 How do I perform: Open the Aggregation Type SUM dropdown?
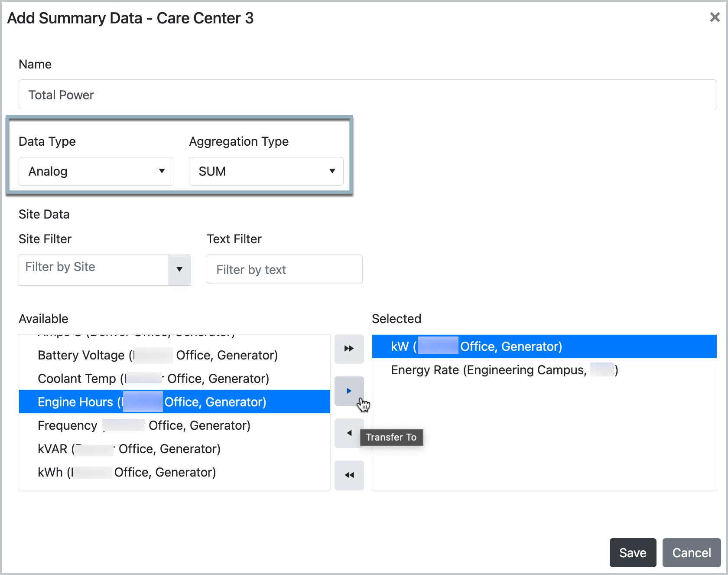(266, 171)
